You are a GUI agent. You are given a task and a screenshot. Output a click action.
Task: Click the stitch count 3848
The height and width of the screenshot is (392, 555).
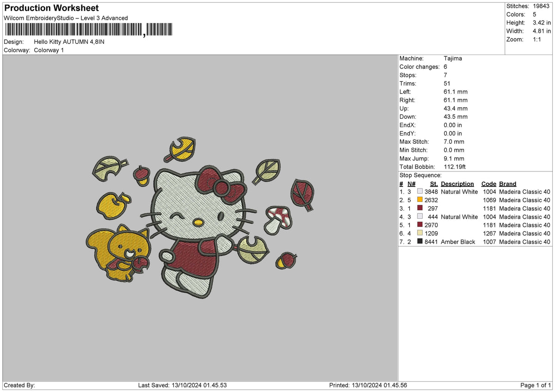tap(431, 192)
